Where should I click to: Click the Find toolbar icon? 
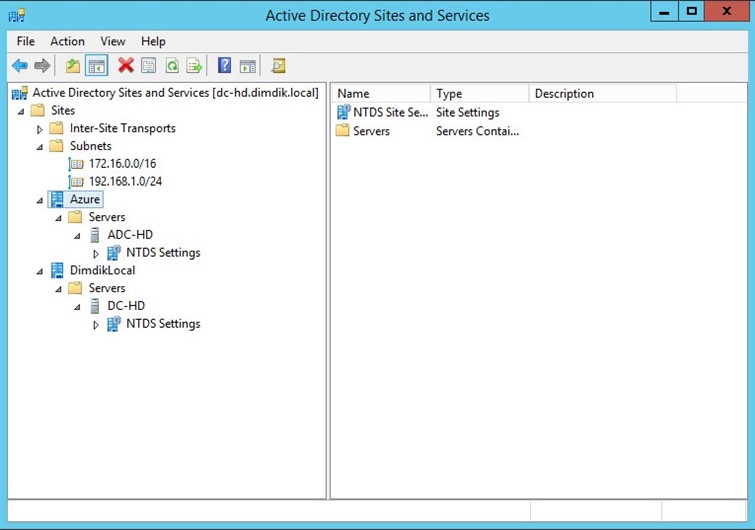278,65
